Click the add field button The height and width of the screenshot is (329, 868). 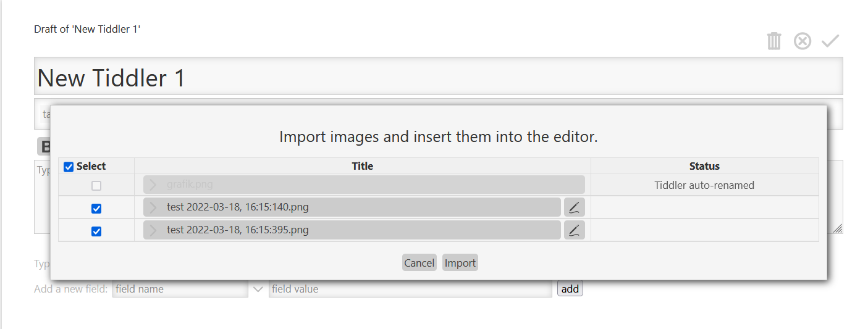tap(570, 289)
